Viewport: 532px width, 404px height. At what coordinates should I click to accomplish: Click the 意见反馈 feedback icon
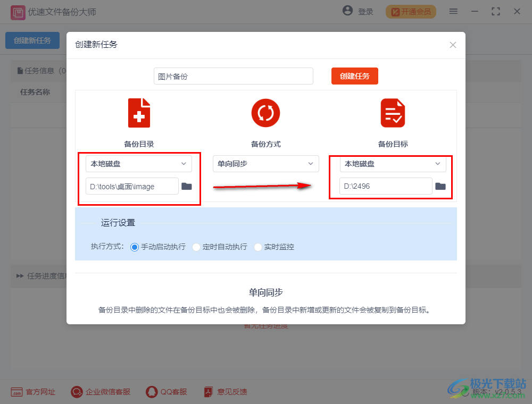click(207, 392)
